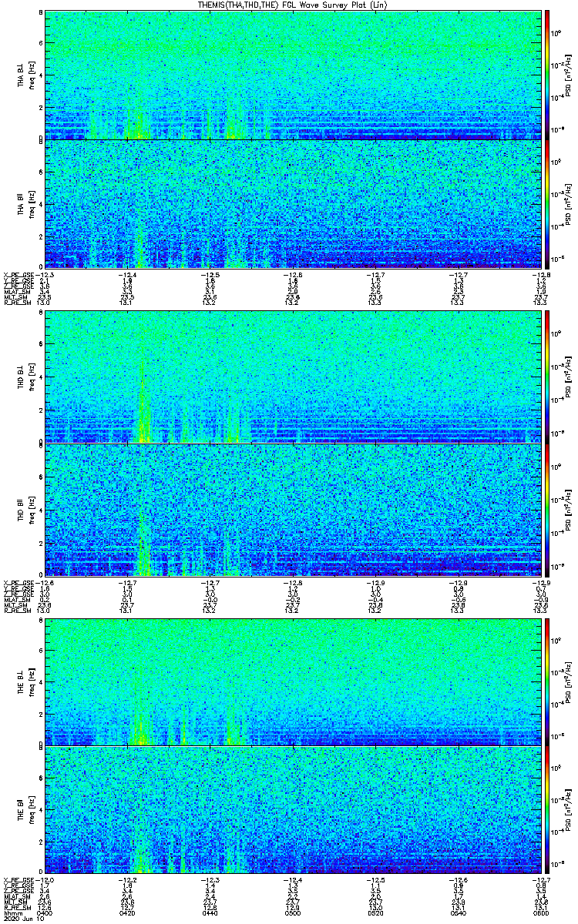Click the PSD color bar of THE B∥ panel

(547, 810)
